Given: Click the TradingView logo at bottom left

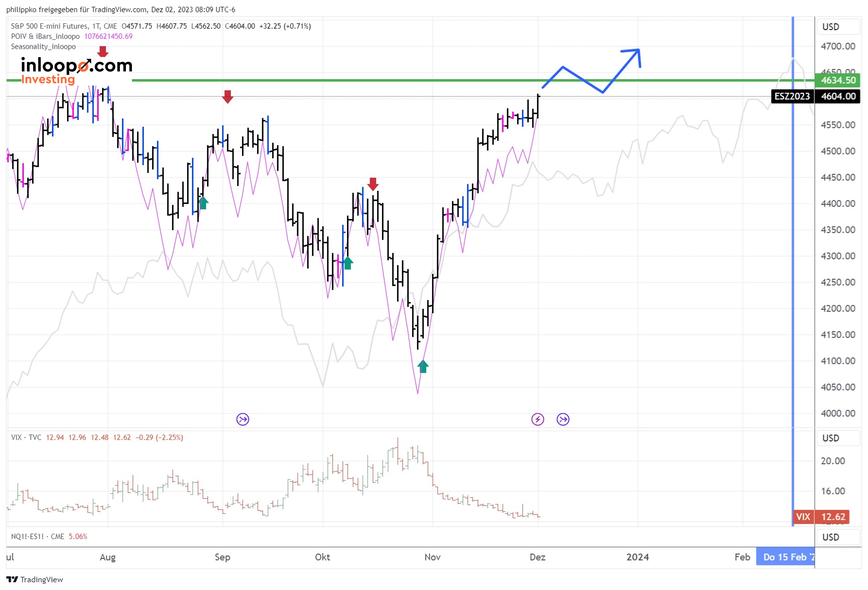Looking at the screenshot, I should (35, 579).
